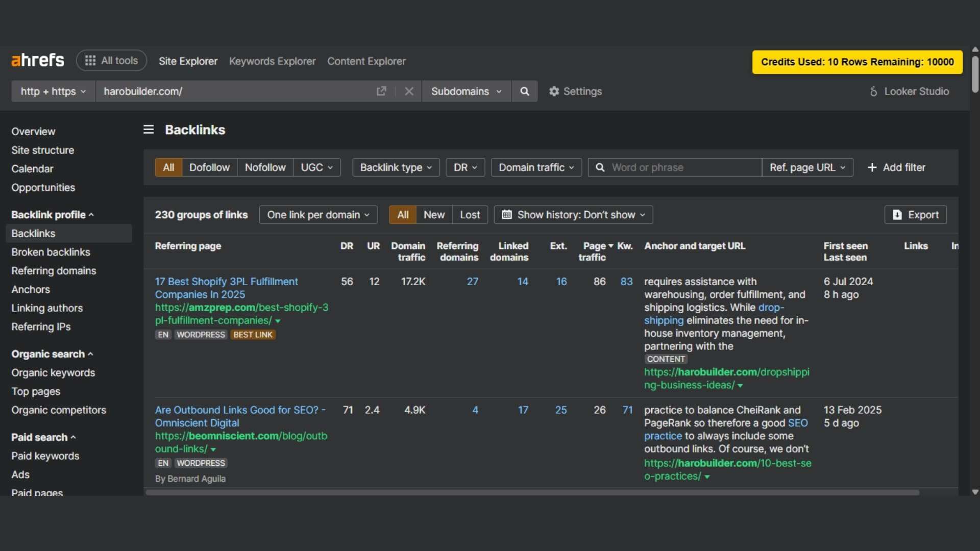Select the All link-type filter
The width and height of the screenshot is (980, 551).
coord(168,167)
